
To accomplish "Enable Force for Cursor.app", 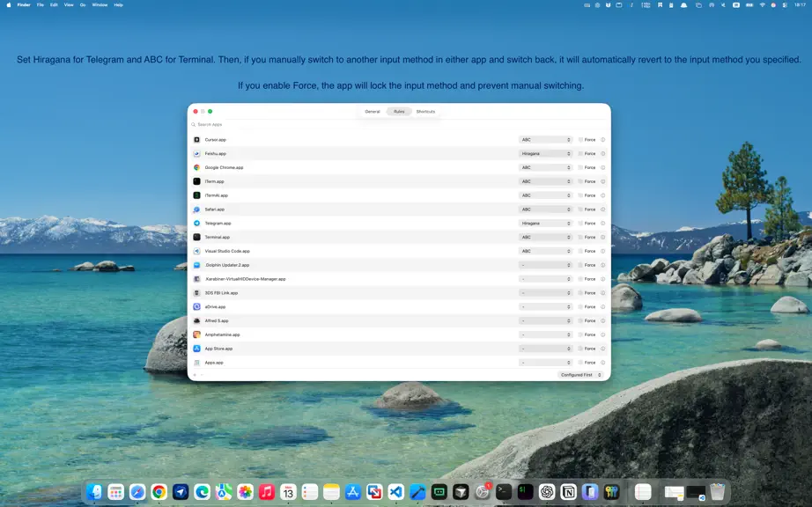I will point(580,140).
